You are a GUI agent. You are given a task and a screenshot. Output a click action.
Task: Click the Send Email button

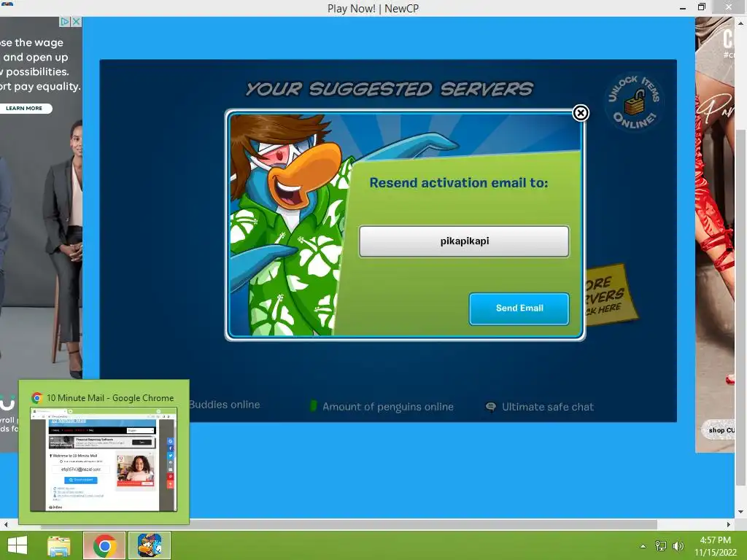(519, 308)
